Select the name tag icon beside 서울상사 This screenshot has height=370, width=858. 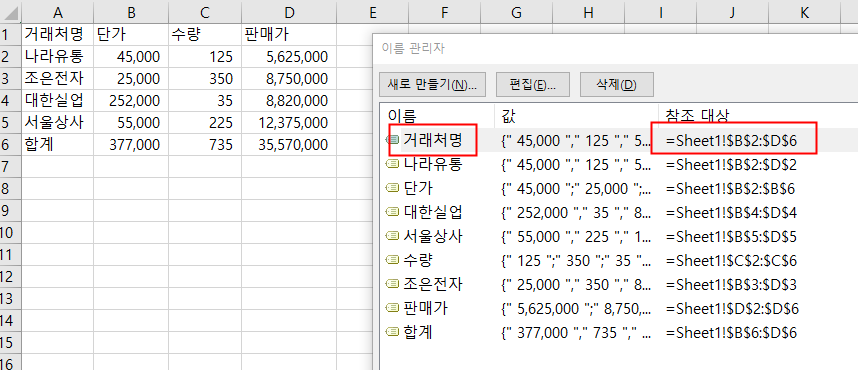pos(392,236)
